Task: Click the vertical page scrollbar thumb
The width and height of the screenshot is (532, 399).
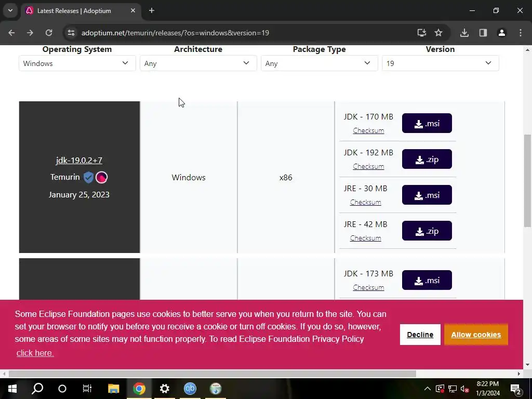Action: coord(527,180)
